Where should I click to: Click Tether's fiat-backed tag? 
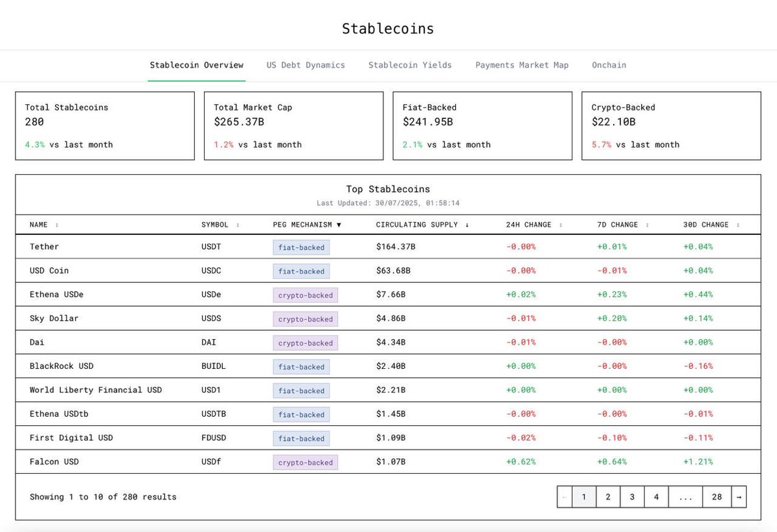tap(301, 247)
